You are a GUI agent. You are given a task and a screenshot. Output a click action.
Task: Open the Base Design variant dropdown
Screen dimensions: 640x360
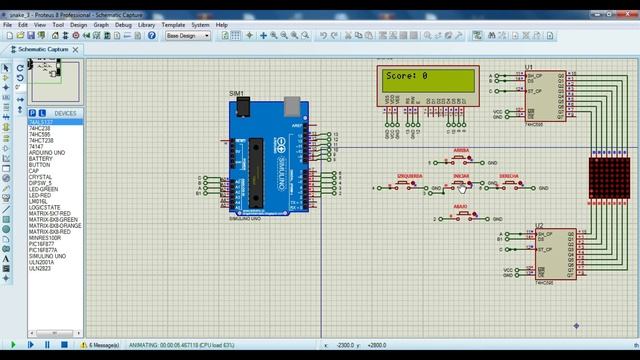tap(188, 36)
